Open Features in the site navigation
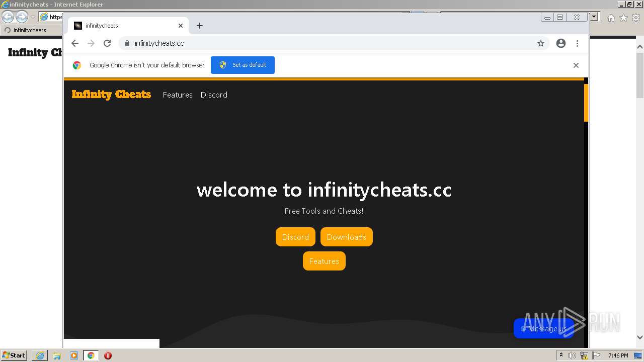Image resolution: width=644 pixels, height=362 pixels. pyautogui.click(x=178, y=95)
